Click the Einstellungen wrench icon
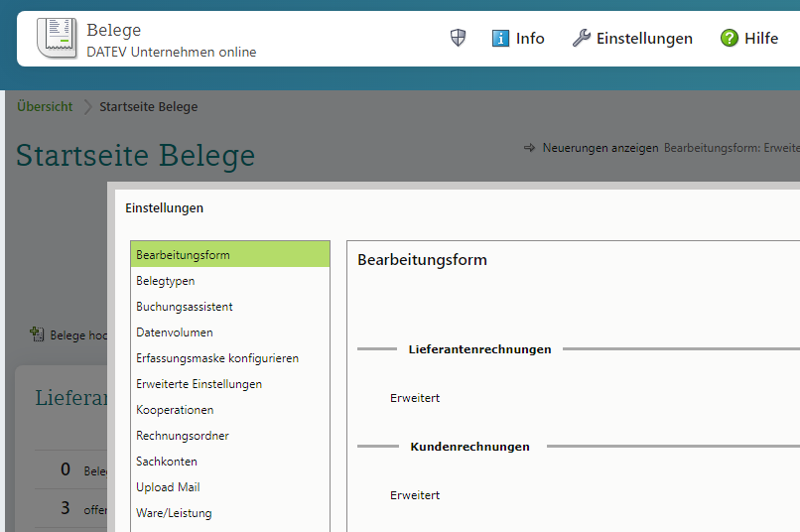Image resolution: width=800 pixels, height=532 pixels. [582, 38]
